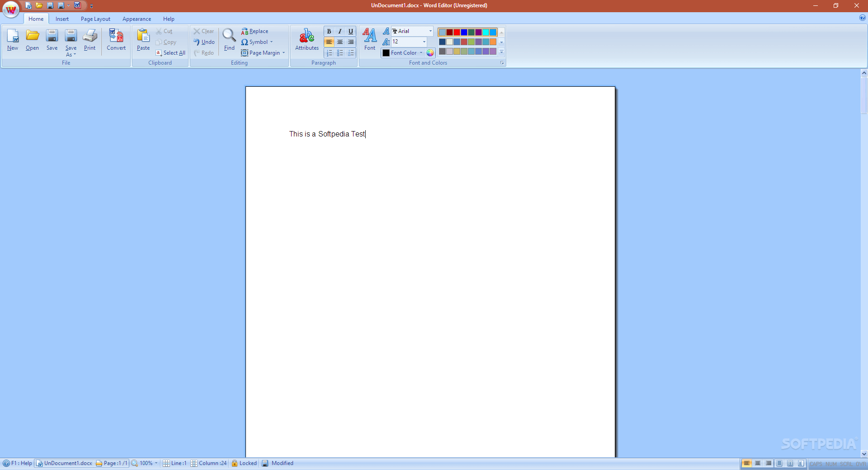Open the Appearance tab
The image size is (868, 470).
[x=137, y=19]
